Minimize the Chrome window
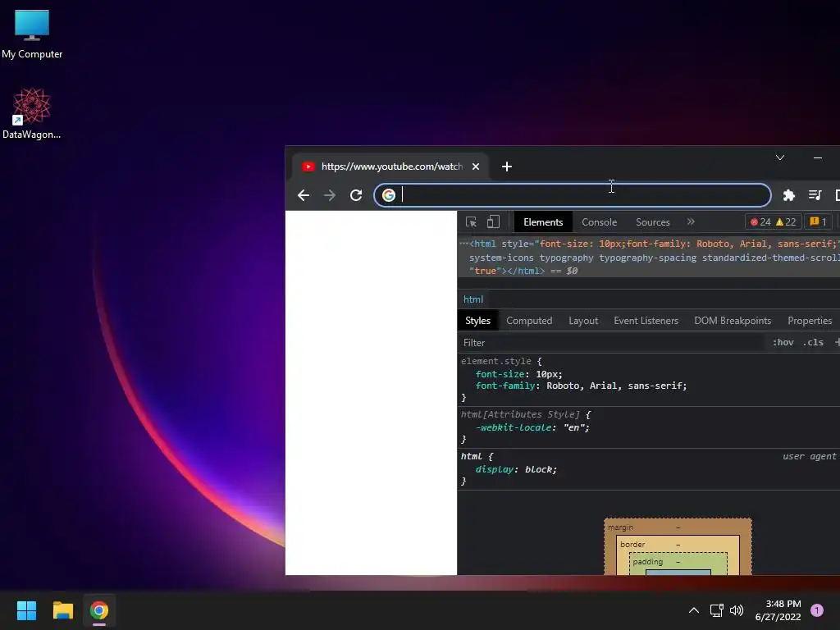The image size is (840, 630). (818, 157)
